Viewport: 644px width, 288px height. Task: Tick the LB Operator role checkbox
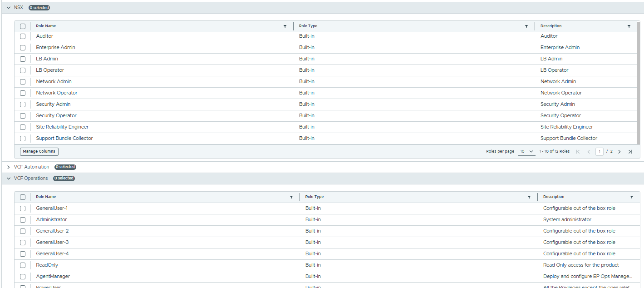point(23,70)
